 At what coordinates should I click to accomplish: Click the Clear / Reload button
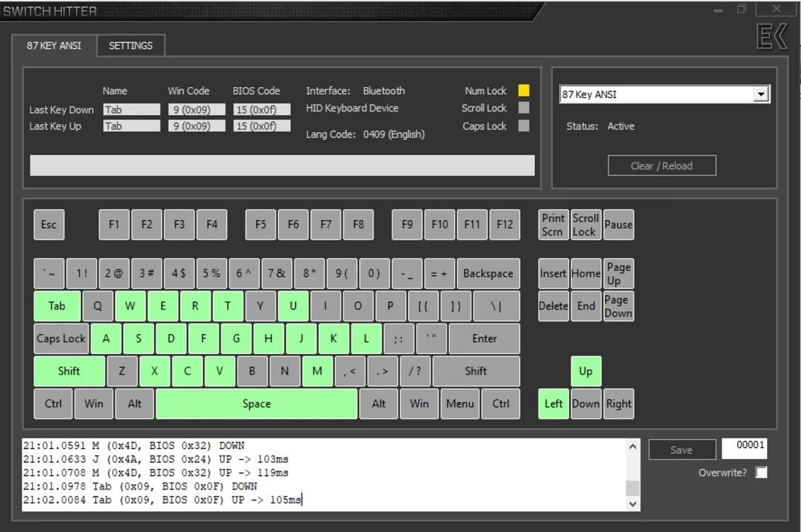pyautogui.click(x=661, y=166)
